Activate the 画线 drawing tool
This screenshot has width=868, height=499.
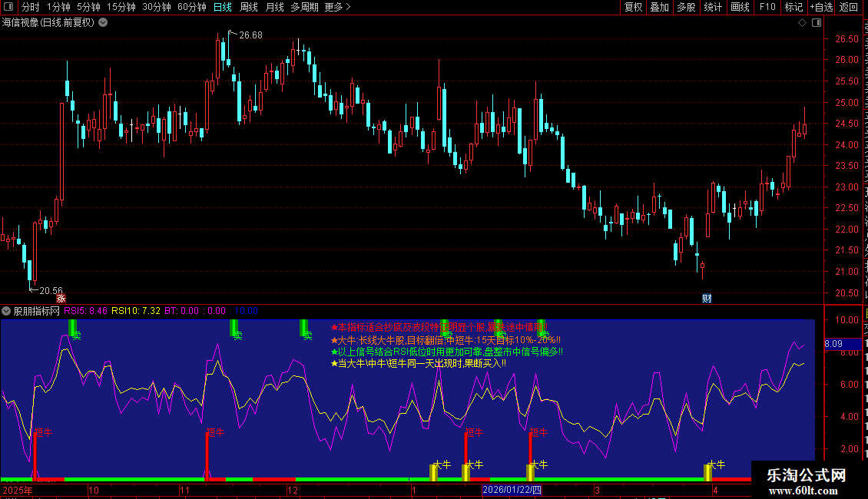740,7
